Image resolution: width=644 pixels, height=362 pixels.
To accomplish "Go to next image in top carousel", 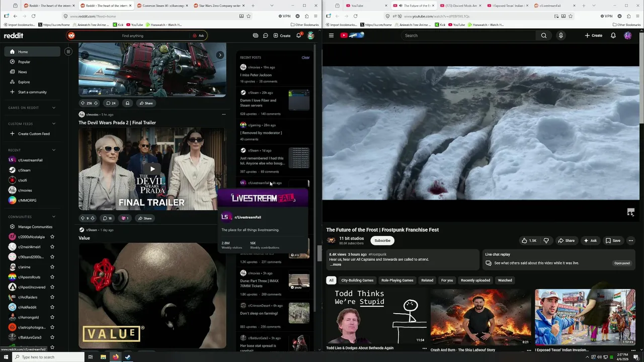I will [x=220, y=55].
